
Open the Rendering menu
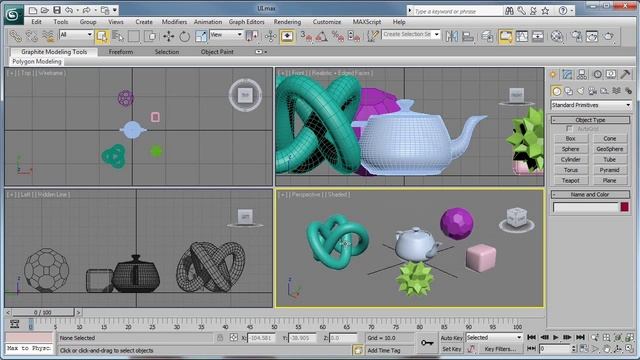coord(287,22)
